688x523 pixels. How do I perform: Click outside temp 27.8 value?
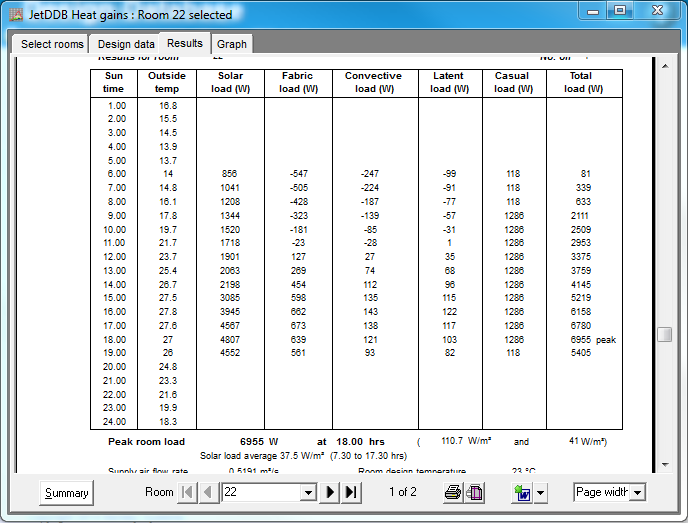click(168, 312)
